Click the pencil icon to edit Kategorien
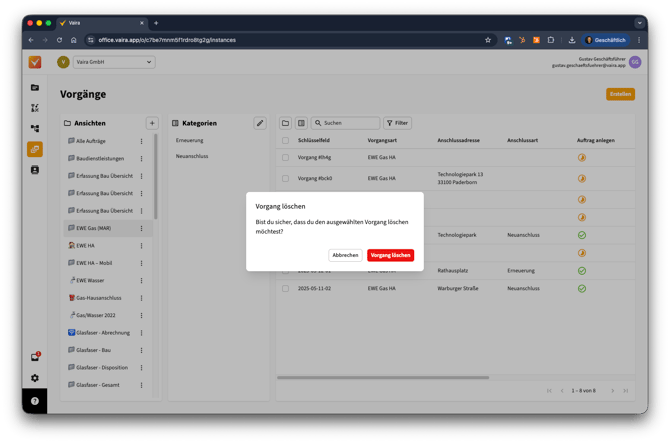The image size is (670, 443). coord(260,123)
